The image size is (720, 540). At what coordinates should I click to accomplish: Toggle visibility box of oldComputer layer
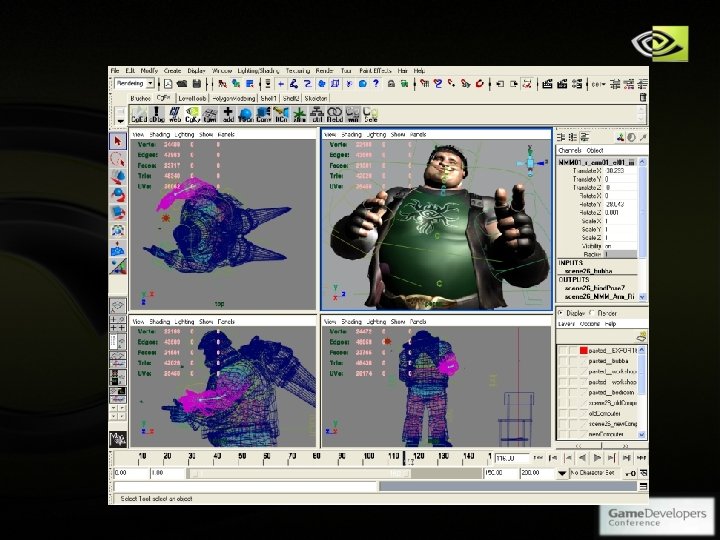point(562,413)
